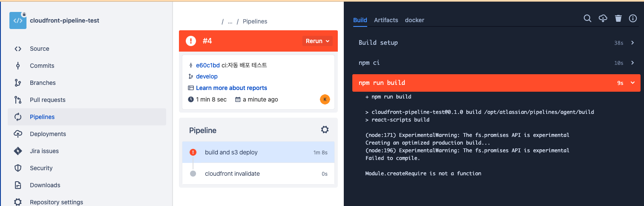Click the branch icon next to develop
The width and height of the screenshot is (644, 206).
pos(191,76)
